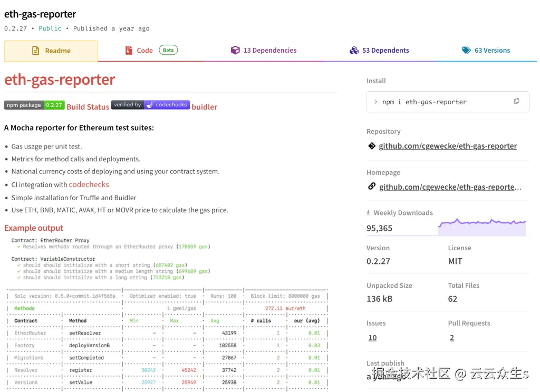Click the Beta badge
The height and width of the screenshot is (392, 540).
168,50
